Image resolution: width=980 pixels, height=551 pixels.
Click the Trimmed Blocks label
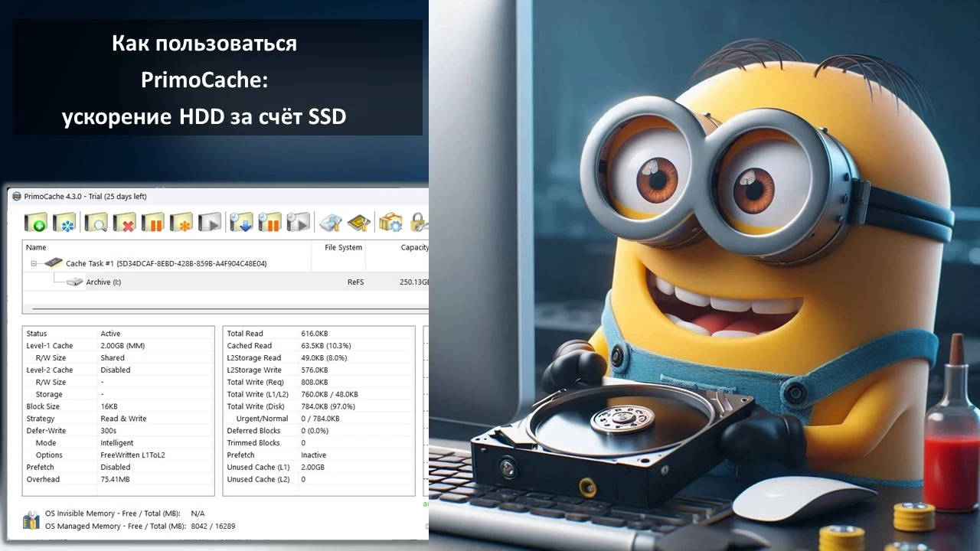tap(253, 443)
